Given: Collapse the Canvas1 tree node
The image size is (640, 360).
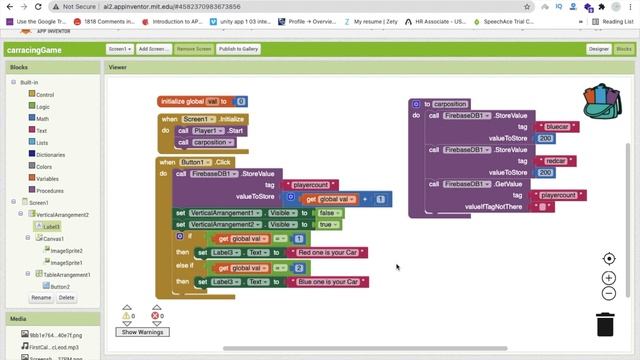Looking at the screenshot, I should (x=28, y=238).
